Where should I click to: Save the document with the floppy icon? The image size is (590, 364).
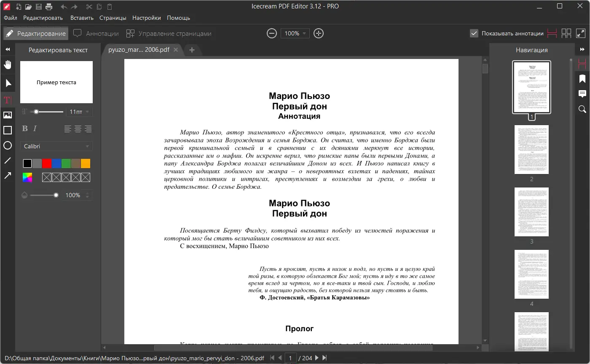click(x=39, y=7)
